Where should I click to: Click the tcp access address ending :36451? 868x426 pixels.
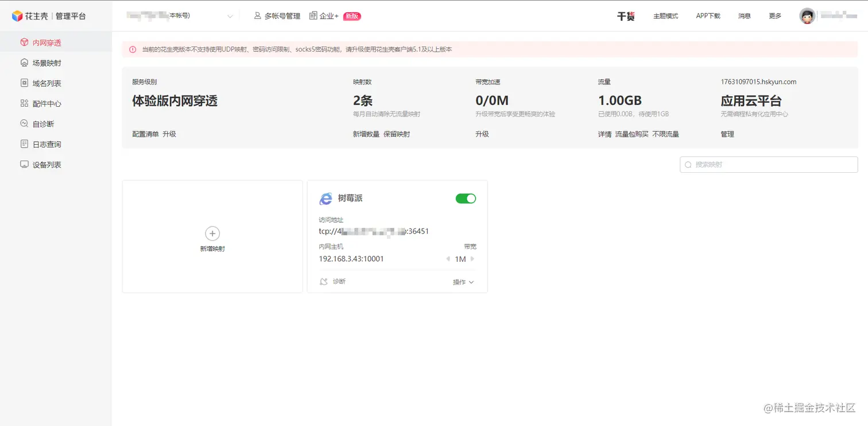374,231
